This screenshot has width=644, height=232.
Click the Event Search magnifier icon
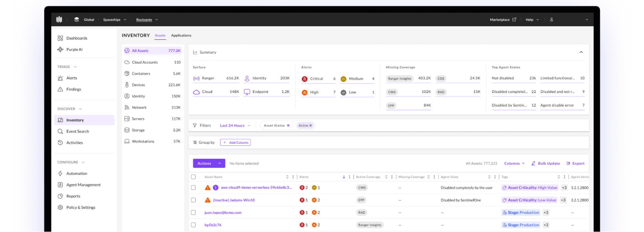point(60,131)
